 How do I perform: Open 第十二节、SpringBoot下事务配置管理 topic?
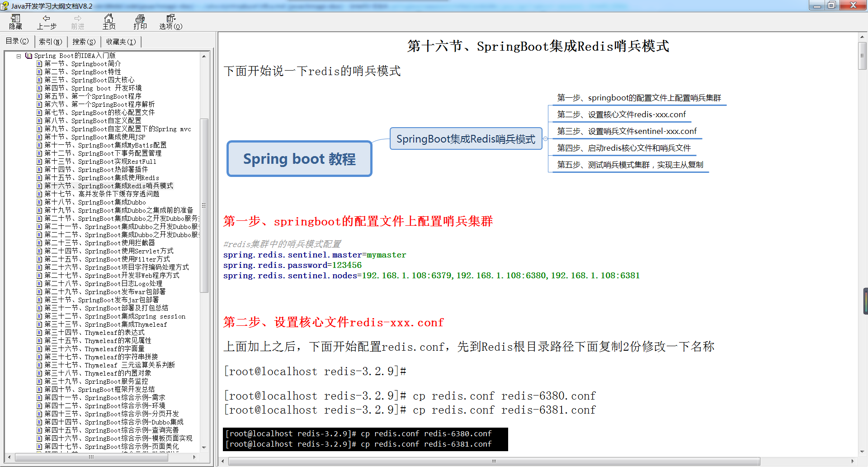(103, 153)
